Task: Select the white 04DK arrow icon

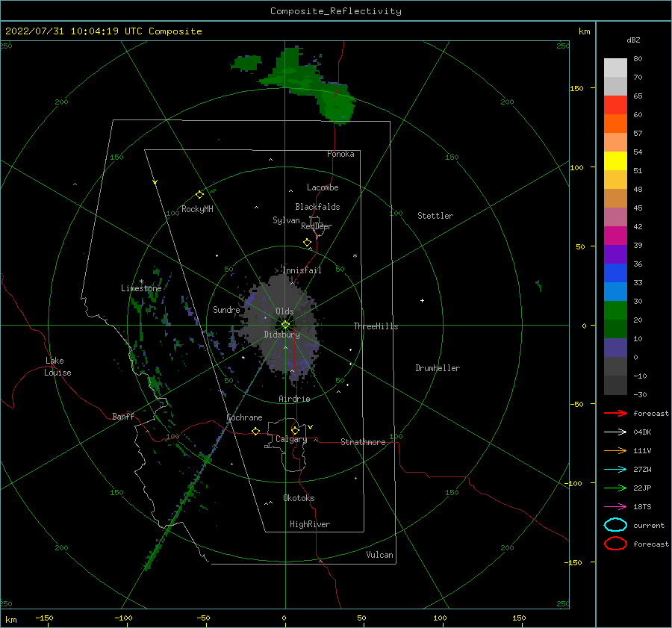Action: pyautogui.click(x=615, y=432)
